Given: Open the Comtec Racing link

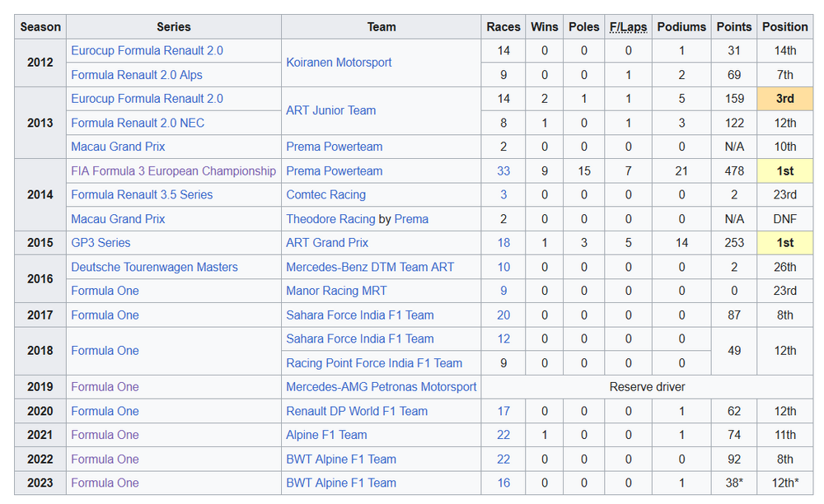Looking at the screenshot, I should click(325, 195).
